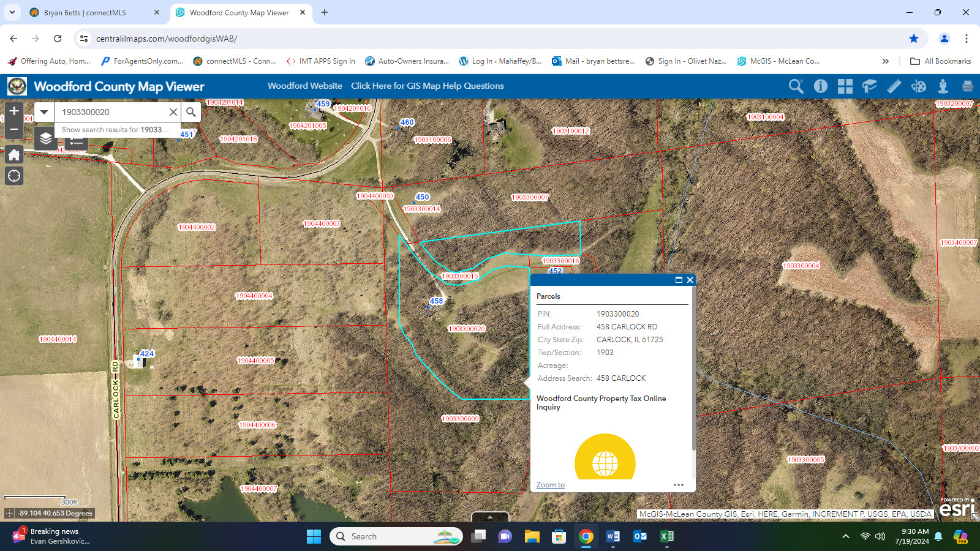
Task: Open the graduation cap bookmarks widget
Action: pyautogui.click(x=869, y=86)
